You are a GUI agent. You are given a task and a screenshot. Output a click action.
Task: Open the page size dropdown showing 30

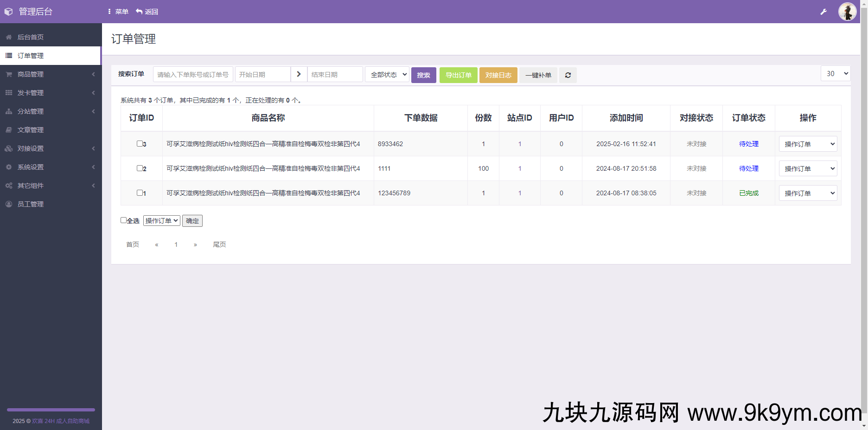tap(836, 73)
